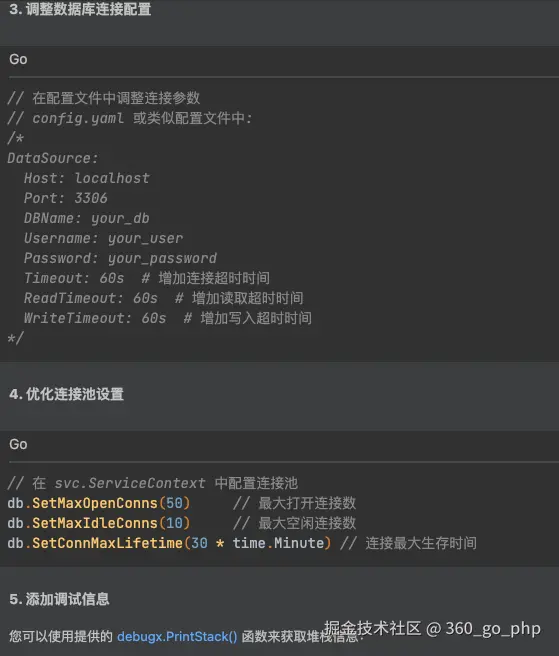Click heading 3 调整数据库连接配置
This screenshot has height=656, width=559.
pos(80,9)
